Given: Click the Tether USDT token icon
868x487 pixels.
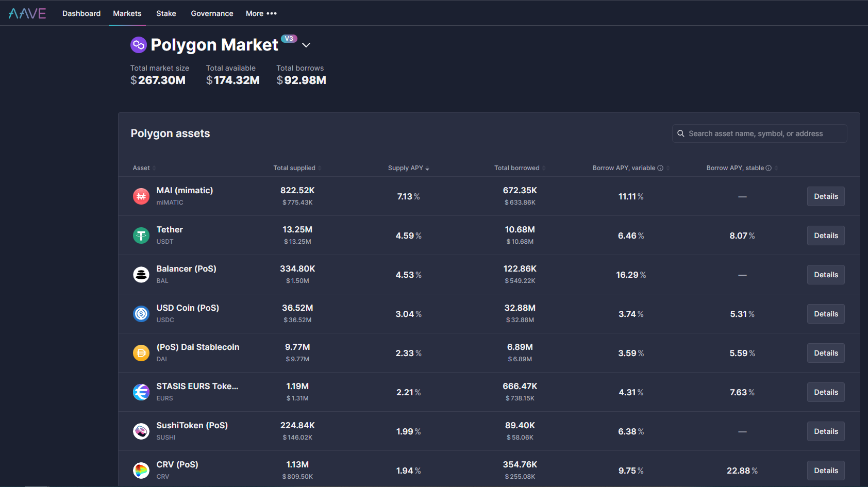Looking at the screenshot, I should click(141, 236).
